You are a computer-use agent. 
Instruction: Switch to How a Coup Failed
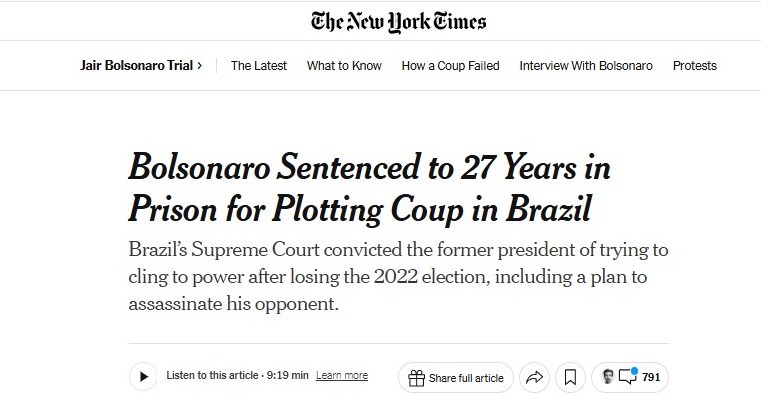[x=450, y=66]
